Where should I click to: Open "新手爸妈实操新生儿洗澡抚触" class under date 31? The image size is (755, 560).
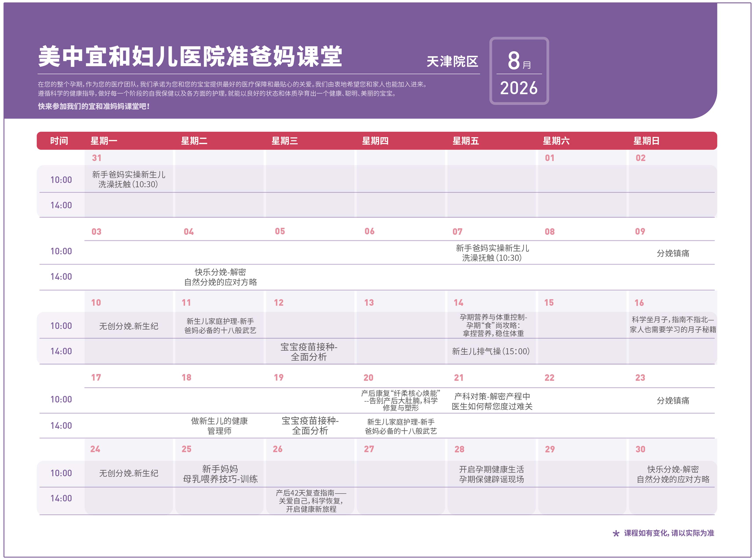[129, 179]
